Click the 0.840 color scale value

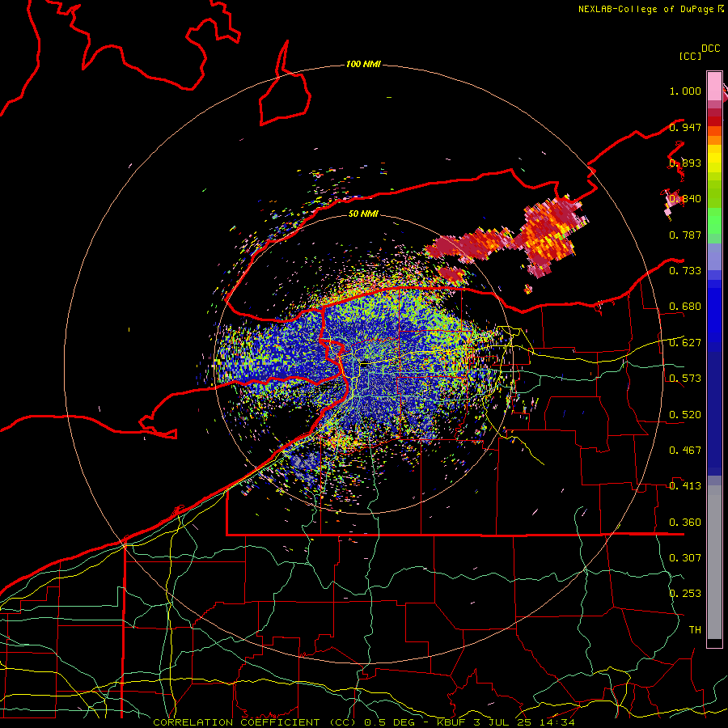pyautogui.click(x=685, y=199)
